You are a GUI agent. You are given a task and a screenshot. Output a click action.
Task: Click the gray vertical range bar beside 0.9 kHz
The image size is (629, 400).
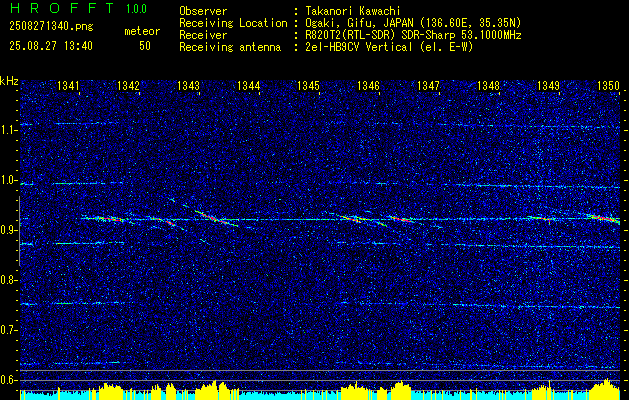pos(19,231)
